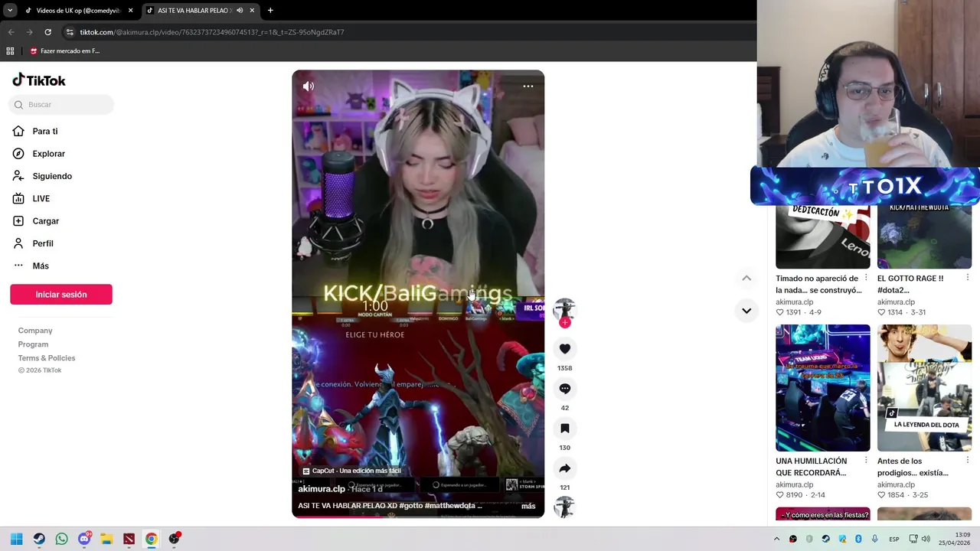Screen dimensions: 980x551
Task: Click the TikTok logo
Action: (39, 80)
